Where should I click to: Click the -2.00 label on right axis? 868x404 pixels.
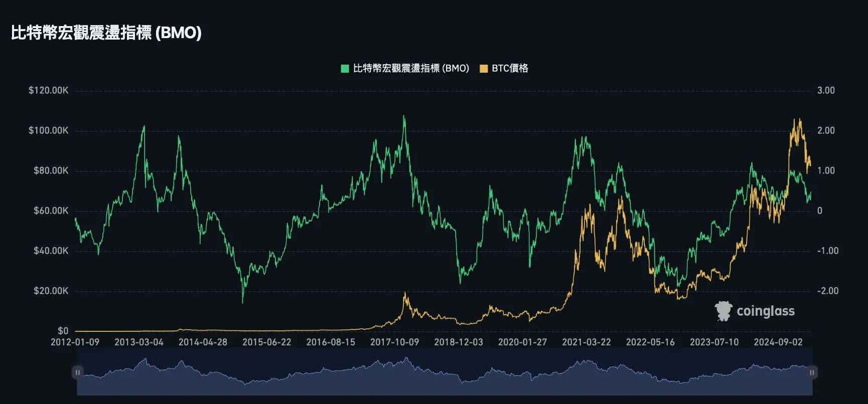click(x=827, y=291)
